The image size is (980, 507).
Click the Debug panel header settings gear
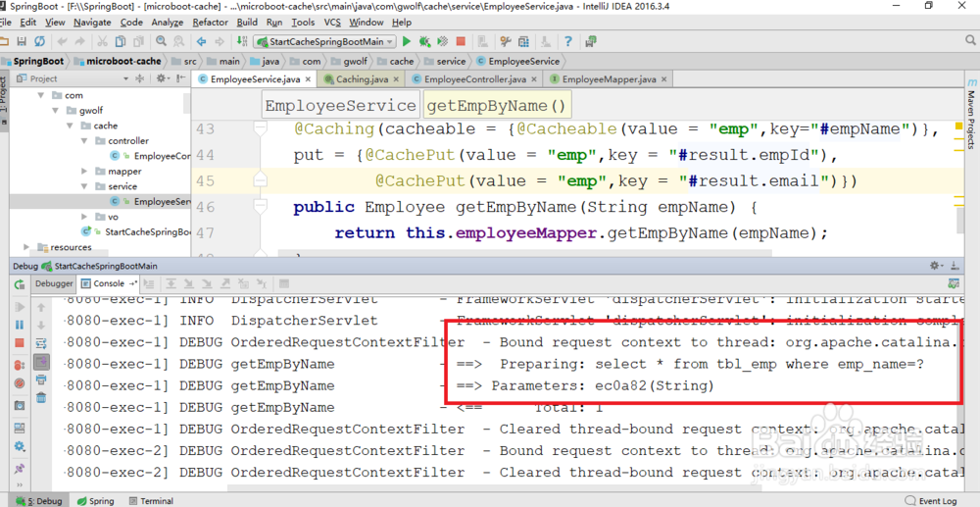(936, 266)
